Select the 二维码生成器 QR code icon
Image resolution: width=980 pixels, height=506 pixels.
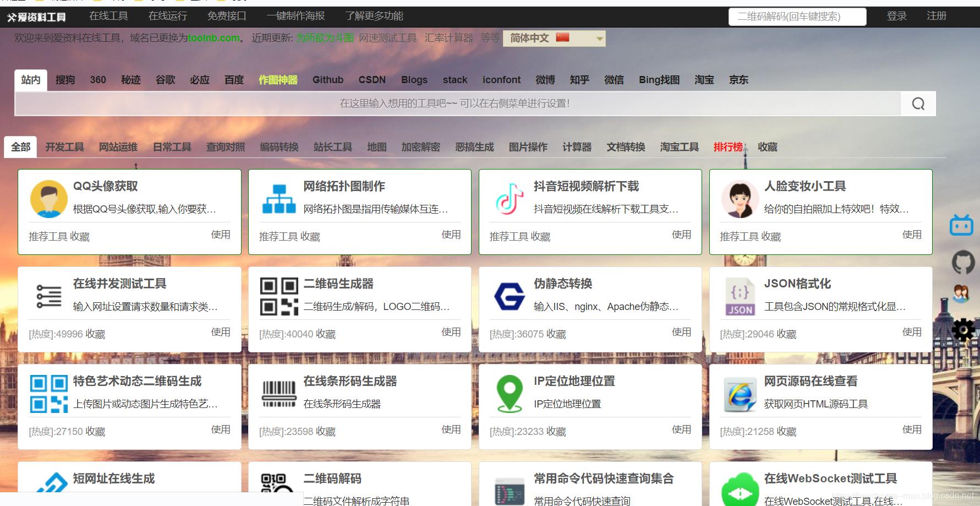(x=279, y=296)
